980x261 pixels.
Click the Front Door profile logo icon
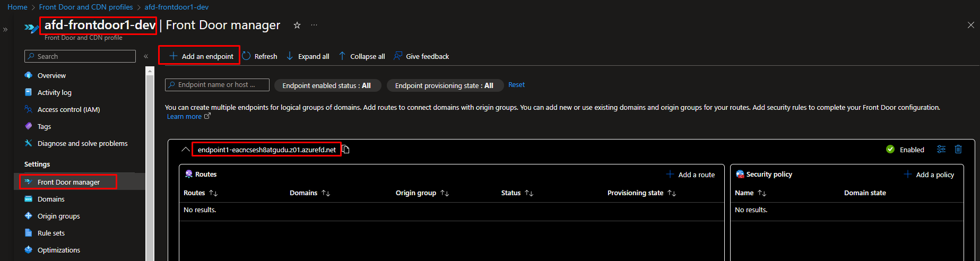tap(32, 28)
